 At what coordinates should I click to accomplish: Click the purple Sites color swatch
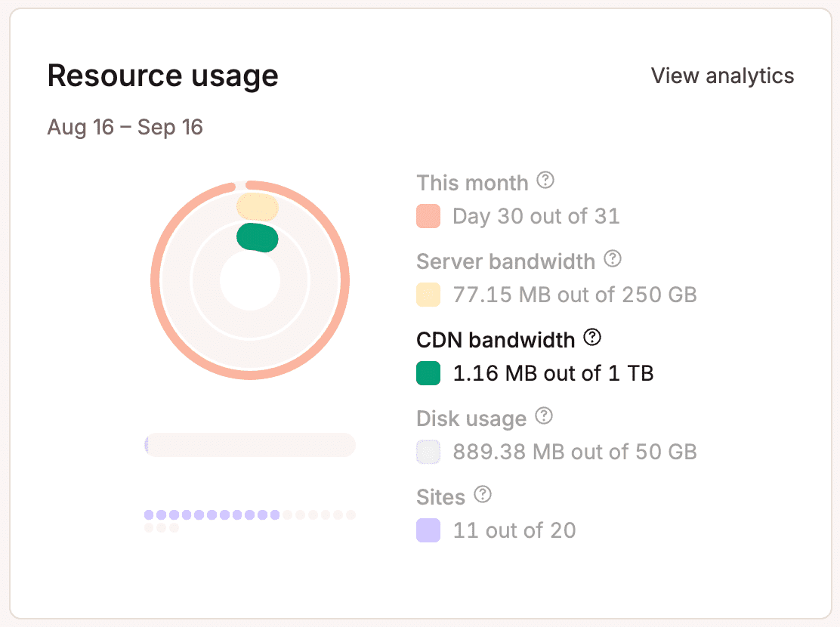(428, 530)
